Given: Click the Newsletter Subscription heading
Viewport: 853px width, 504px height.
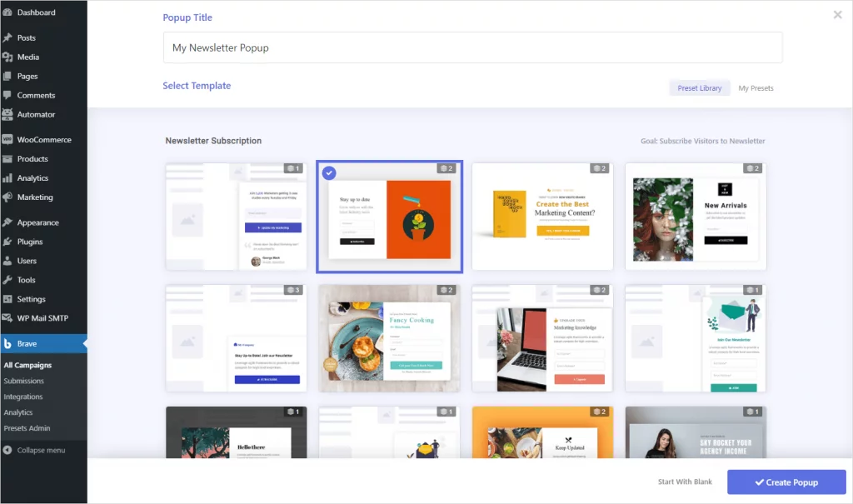Looking at the screenshot, I should (x=213, y=141).
